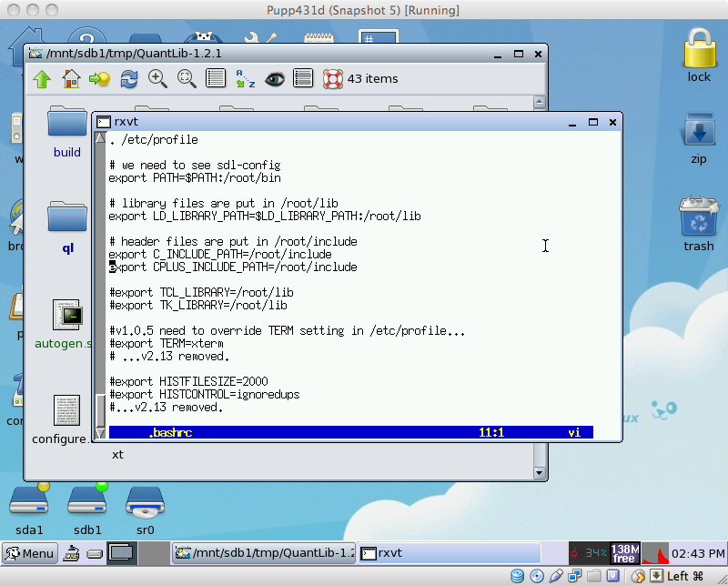728x585 pixels.
Task: Click the file manager scroll-down arrow
Action: [x=540, y=473]
